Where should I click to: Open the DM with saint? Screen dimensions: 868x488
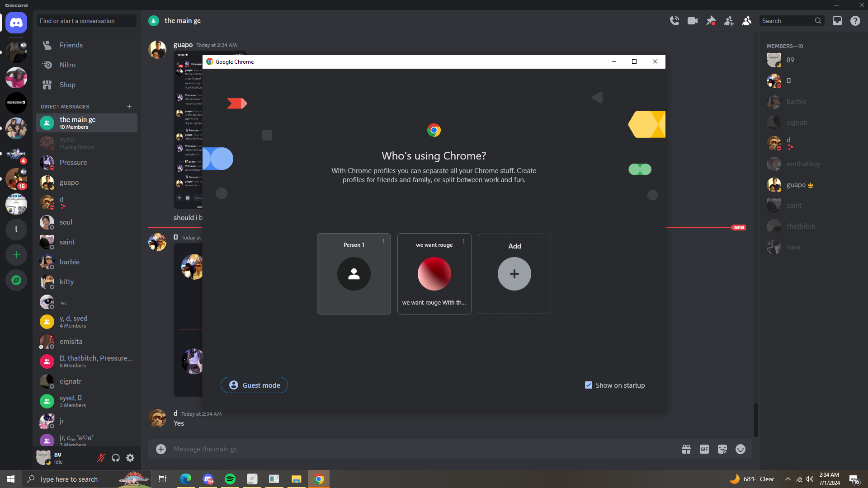pos(87,242)
